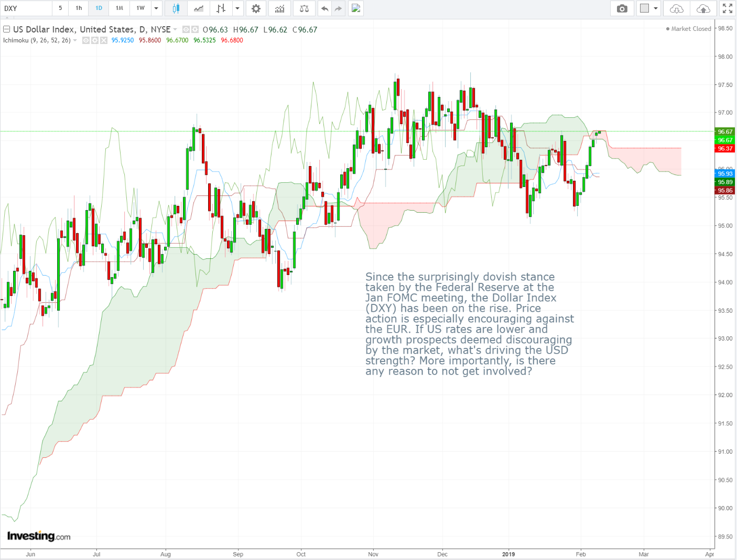Expand US Dollar Index title dropdown arrow

(x=176, y=30)
